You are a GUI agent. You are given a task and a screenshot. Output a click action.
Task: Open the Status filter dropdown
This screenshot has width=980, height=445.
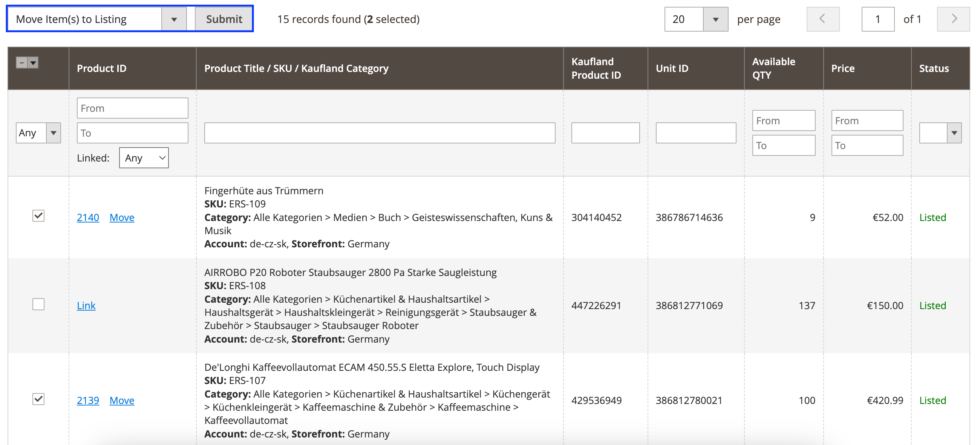[940, 133]
